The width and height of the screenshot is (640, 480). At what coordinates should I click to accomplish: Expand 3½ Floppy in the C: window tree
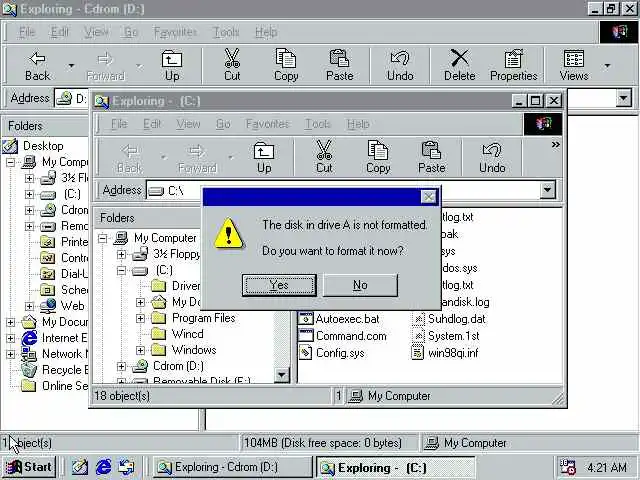click(x=121, y=254)
